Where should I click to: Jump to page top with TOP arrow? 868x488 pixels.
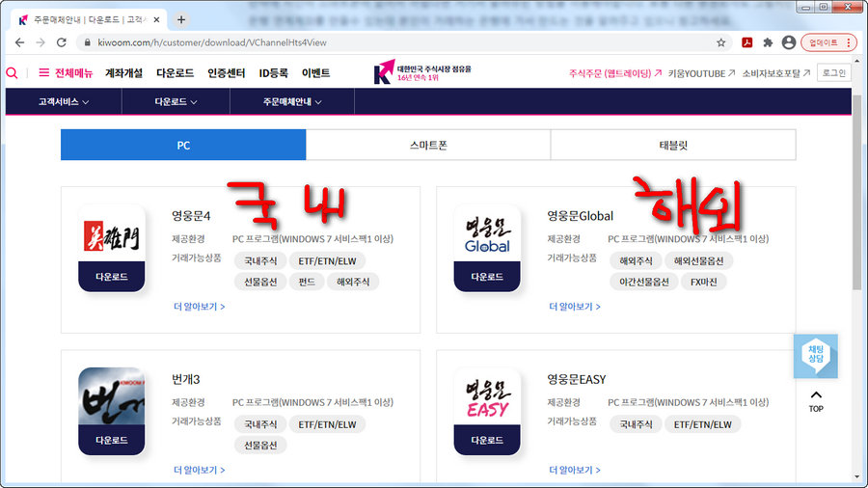click(x=816, y=401)
